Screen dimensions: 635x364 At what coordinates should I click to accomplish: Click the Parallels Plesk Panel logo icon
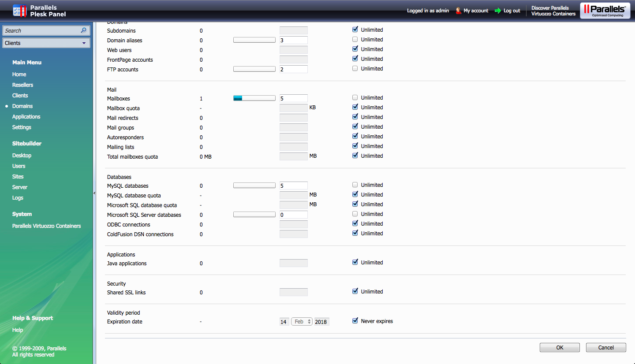point(20,11)
